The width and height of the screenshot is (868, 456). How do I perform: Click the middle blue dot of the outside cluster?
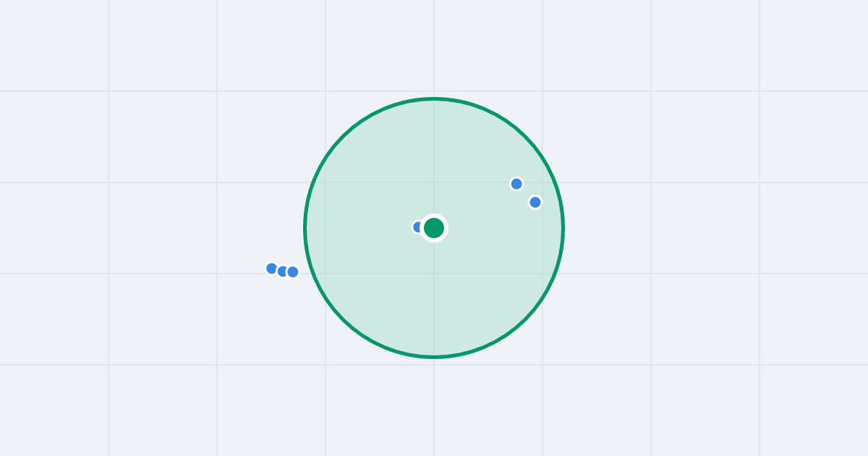pyautogui.click(x=282, y=271)
